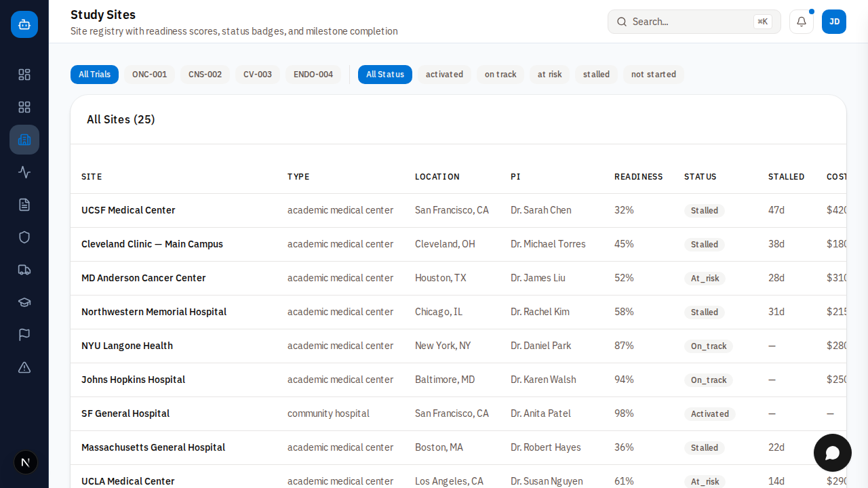Open the first dashboard grid icon in sidebar

24,75
